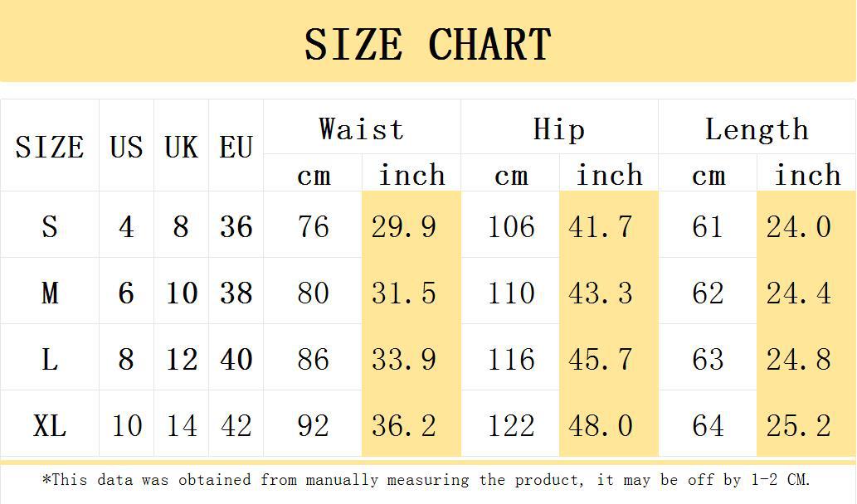Click the S size row label

pyautogui.click(x=50, y=225)
